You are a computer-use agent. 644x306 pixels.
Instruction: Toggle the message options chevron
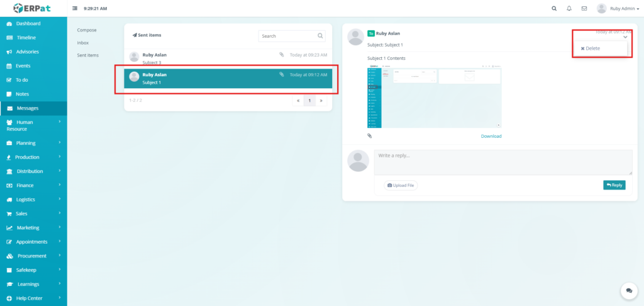[625, 37]
